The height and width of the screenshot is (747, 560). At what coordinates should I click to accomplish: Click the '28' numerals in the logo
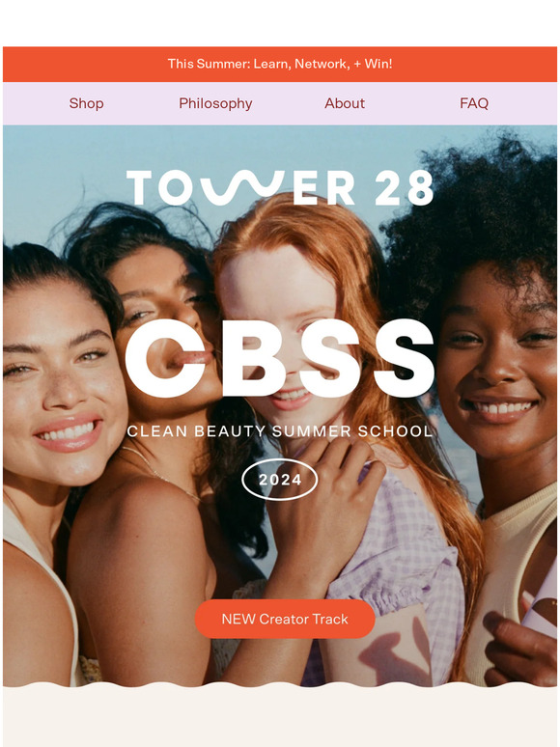[x=405, y=187]
